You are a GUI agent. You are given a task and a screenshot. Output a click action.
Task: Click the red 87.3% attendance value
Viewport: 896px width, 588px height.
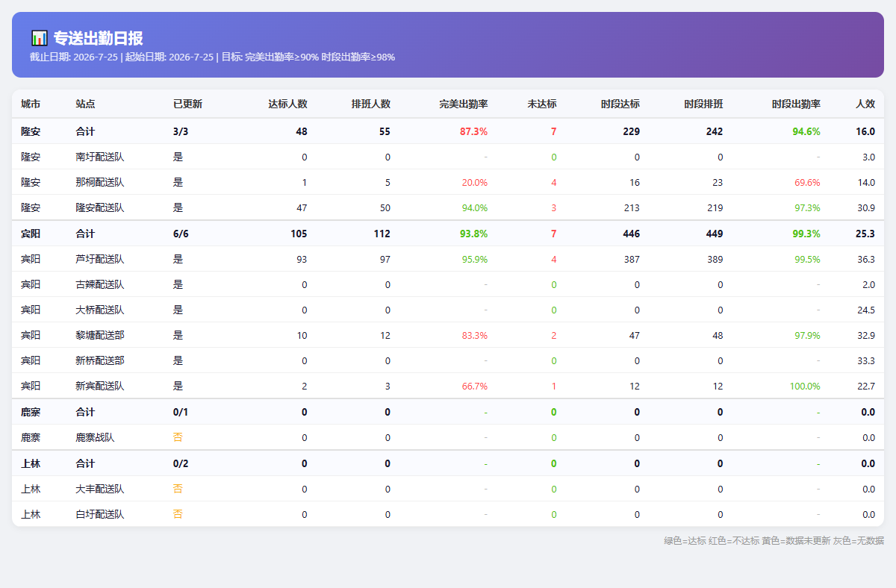[474, 131]
